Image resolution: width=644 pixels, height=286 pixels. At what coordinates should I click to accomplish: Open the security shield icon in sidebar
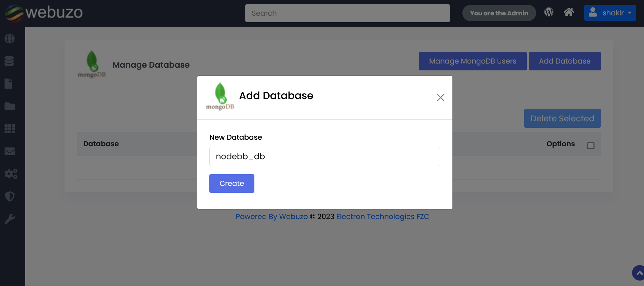click(10, 196)
